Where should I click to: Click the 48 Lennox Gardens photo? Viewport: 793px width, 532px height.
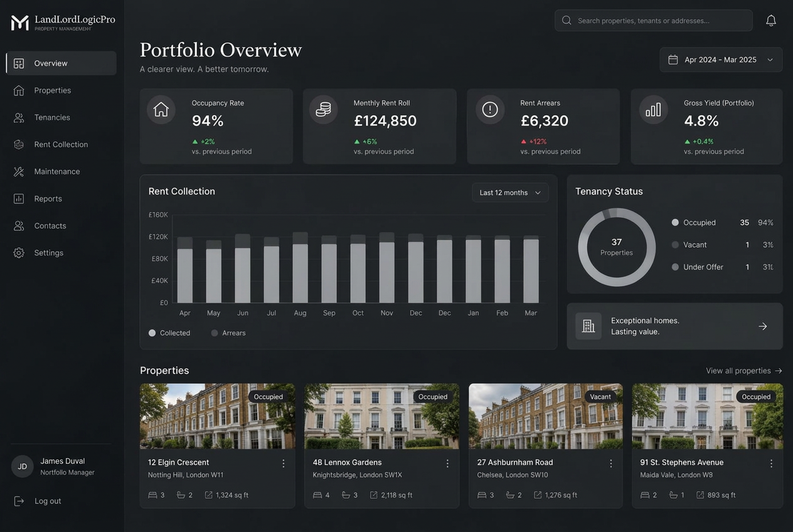(x=381, y=417)
